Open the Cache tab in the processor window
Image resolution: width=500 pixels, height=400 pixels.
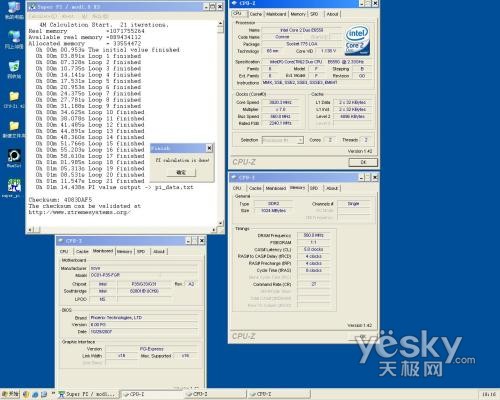pos(256,14)
